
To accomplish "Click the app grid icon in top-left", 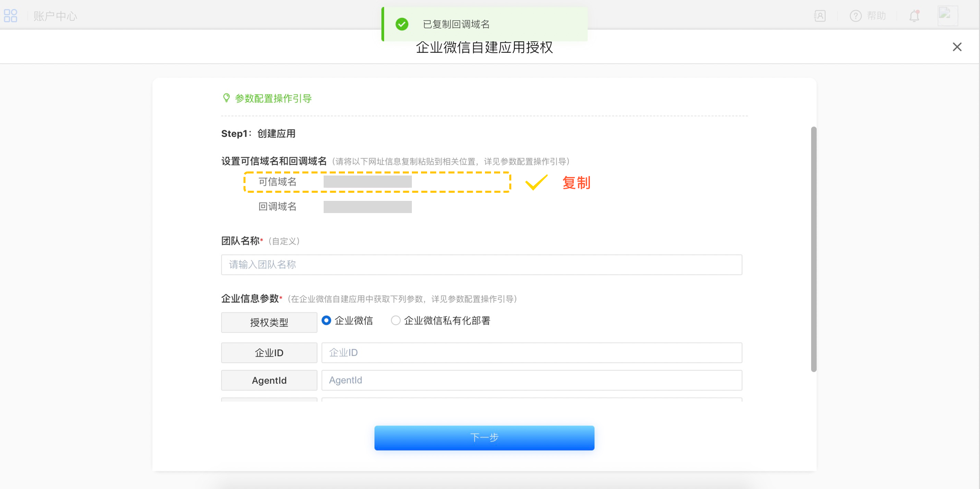I will [11, 16].
